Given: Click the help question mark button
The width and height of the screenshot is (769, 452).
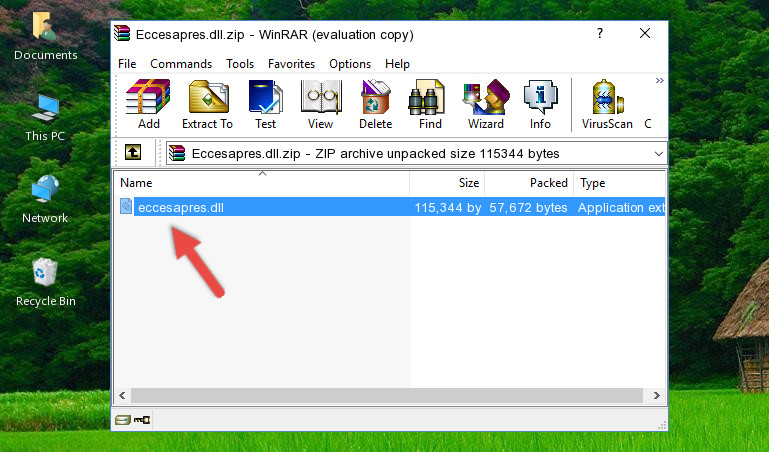Looking at the screenshot, I should (x=600, y=33).
